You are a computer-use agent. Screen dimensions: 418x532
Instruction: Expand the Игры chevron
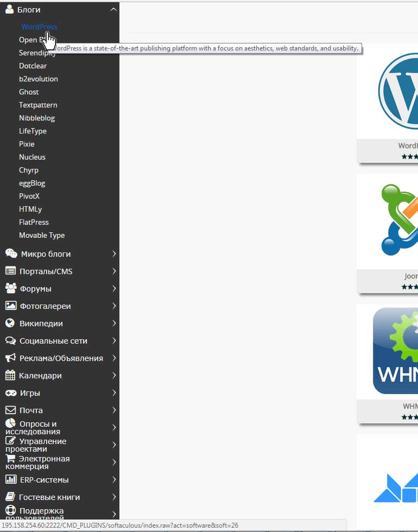point(114,392)
